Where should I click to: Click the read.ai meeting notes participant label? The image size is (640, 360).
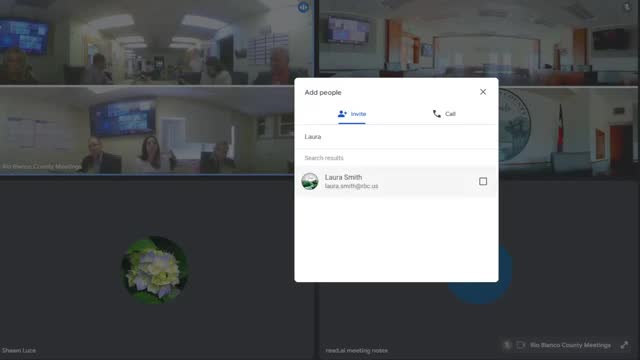pyautogui.click(x=356, y=351)
